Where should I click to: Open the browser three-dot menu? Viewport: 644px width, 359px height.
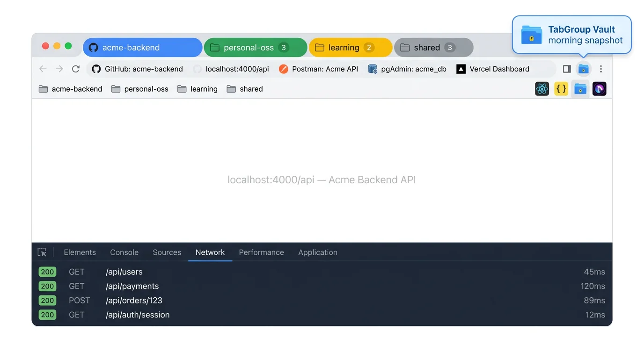(600, 68)
